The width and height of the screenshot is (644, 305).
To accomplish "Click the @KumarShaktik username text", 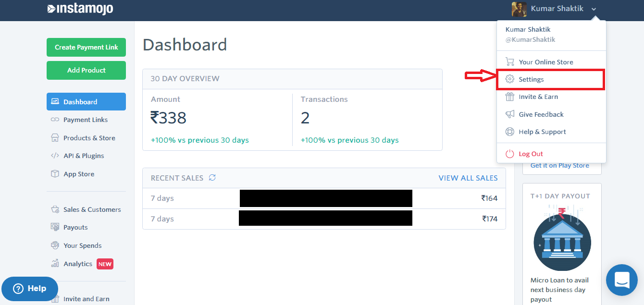I will (530, 39).
